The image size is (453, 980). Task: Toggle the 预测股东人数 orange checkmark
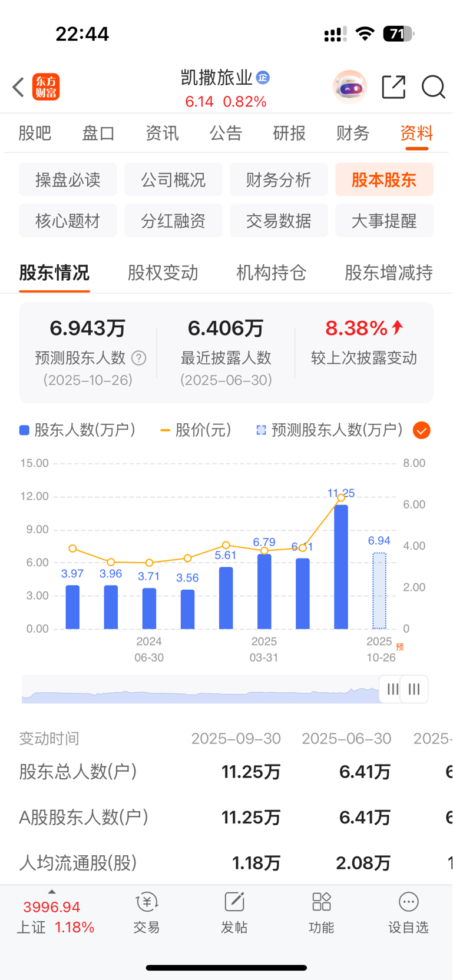click(x=422, y=430)
